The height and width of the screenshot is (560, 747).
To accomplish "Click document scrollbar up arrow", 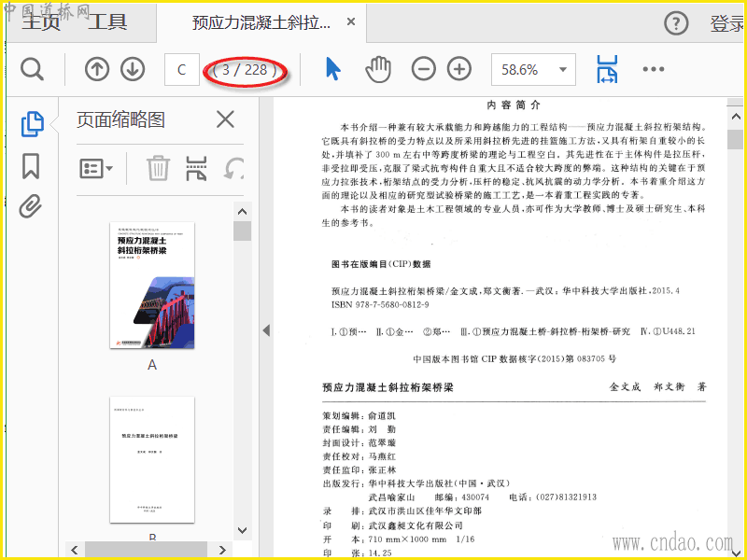I will pos(736,117).
